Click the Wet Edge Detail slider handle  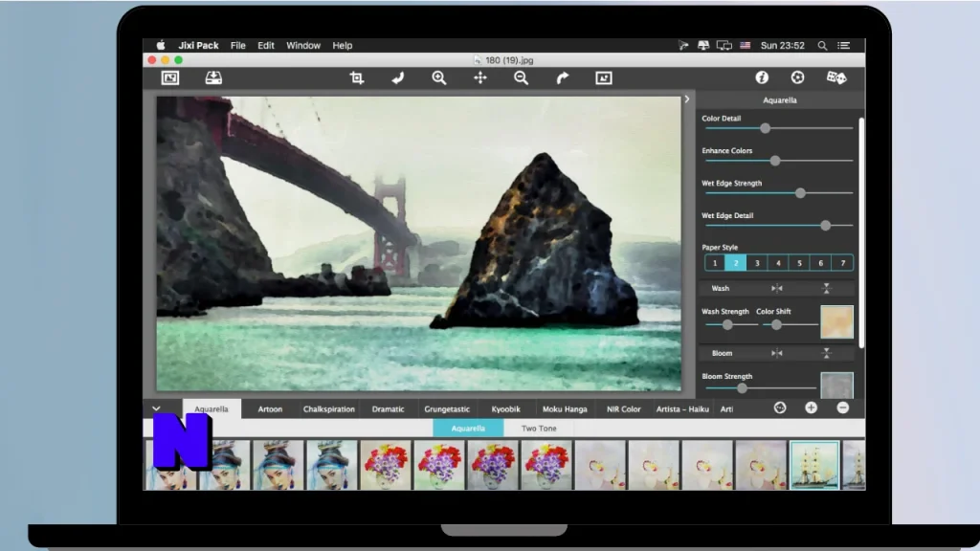pyautogui.click(x=826, y=226)
